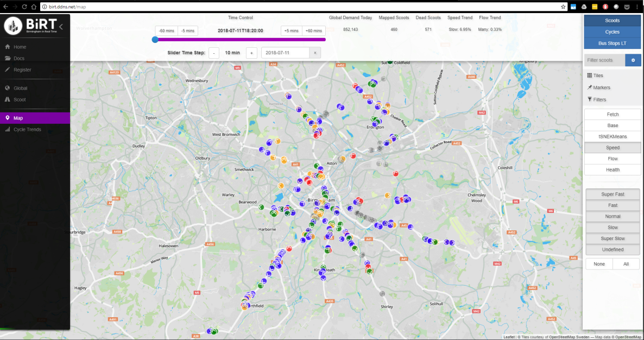Reload the page
This screenshot has height=340, width=644.
pyautogui.click(x=24, y=7)
